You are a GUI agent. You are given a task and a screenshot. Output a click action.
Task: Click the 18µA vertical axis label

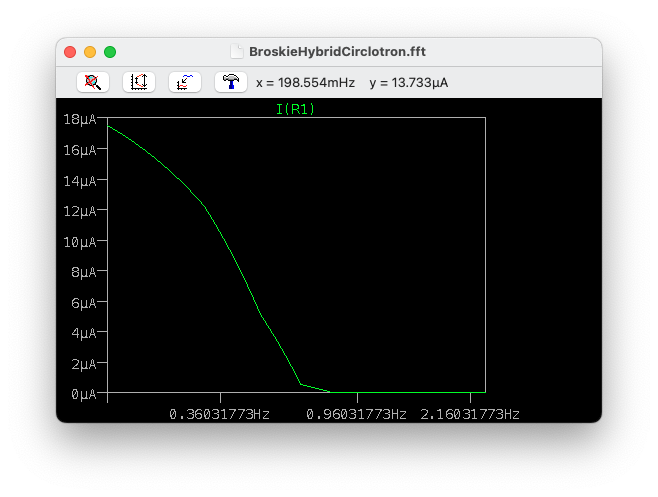coord(80,120)
